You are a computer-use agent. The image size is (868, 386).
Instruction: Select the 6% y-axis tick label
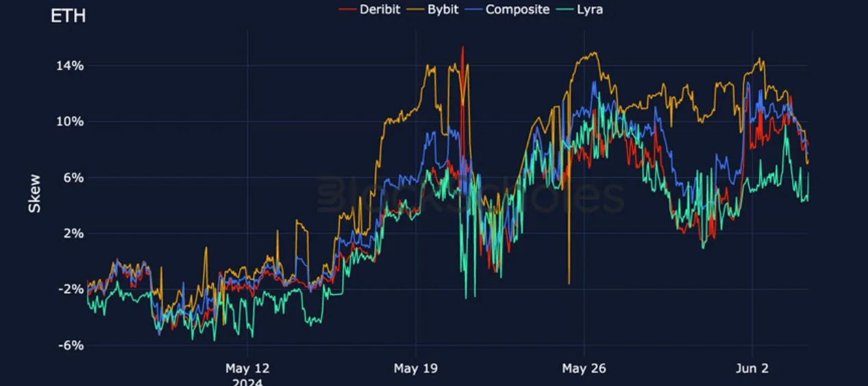tap(75, 178)
